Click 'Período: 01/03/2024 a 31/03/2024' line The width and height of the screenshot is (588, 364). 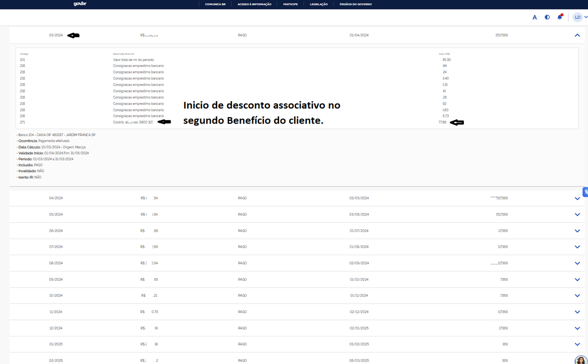coord(45,159)
